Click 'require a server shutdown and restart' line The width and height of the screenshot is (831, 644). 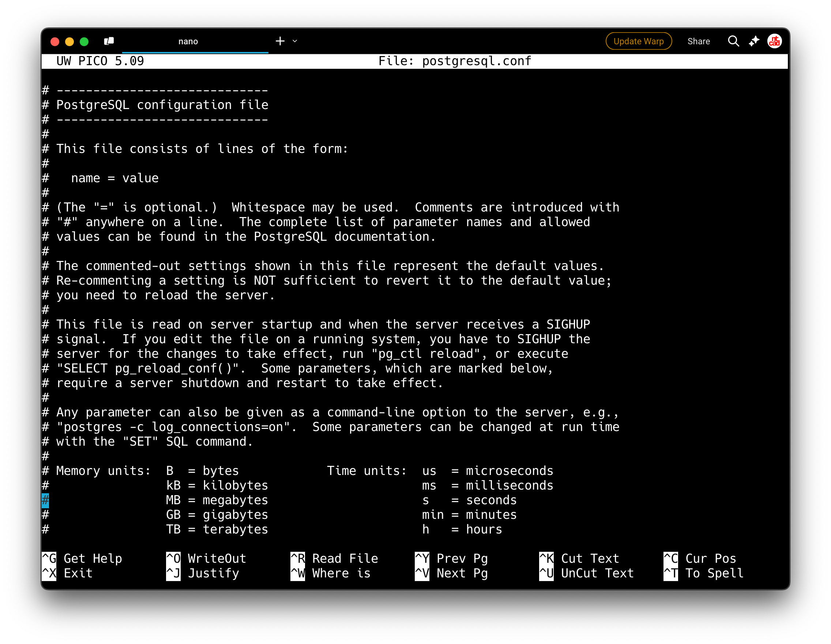pos(242,383)
